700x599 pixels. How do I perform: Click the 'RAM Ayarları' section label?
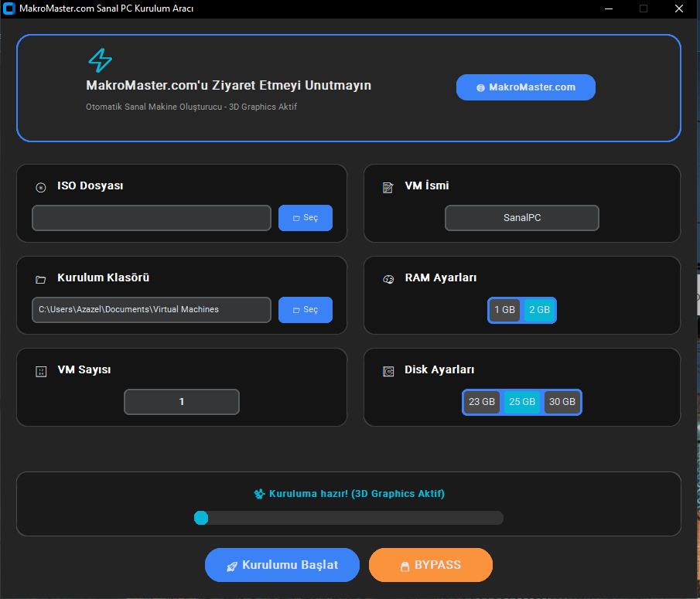441,278
